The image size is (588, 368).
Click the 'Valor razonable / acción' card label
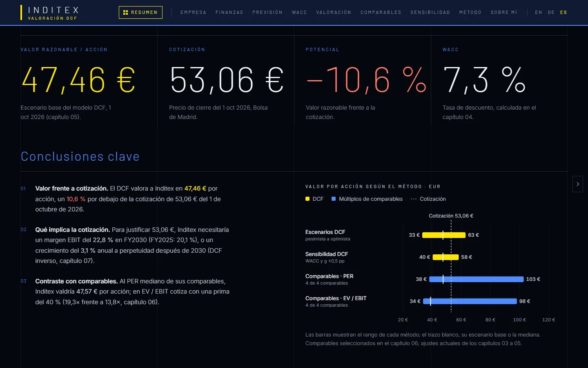tap(64, 50)
